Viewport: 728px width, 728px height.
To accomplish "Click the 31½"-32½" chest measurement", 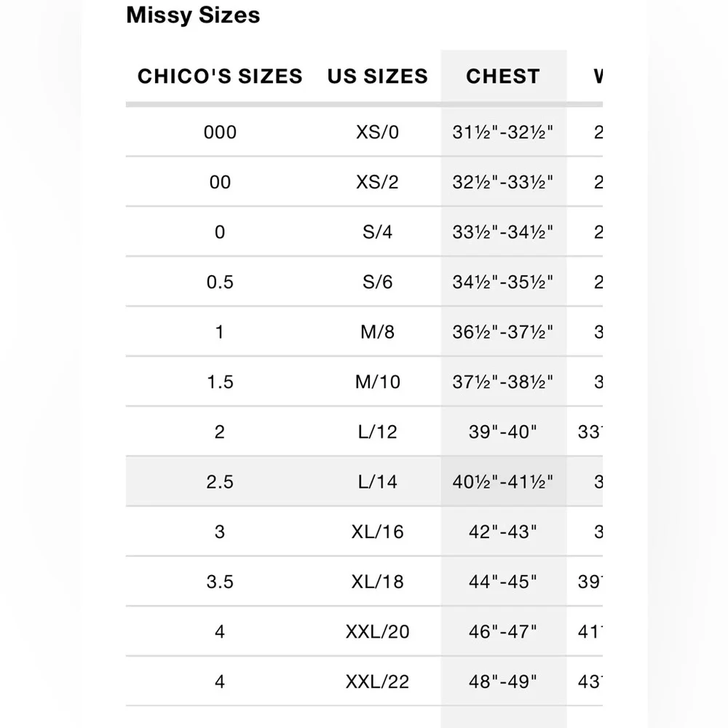I will [x=503, y=132].
